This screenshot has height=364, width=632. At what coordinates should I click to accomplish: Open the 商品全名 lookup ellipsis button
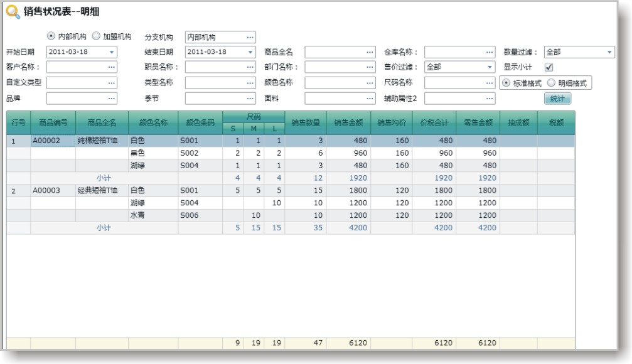[x=370, y=51]
